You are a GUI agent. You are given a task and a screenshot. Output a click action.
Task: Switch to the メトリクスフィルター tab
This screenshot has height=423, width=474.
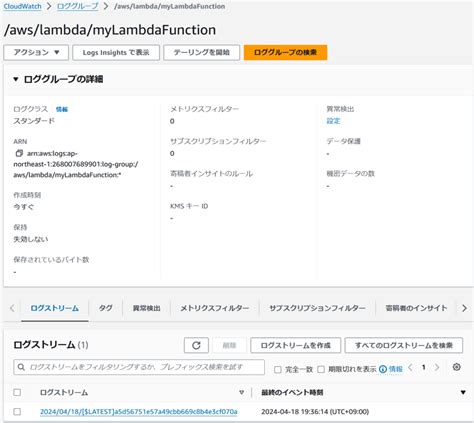click(215, 308)
